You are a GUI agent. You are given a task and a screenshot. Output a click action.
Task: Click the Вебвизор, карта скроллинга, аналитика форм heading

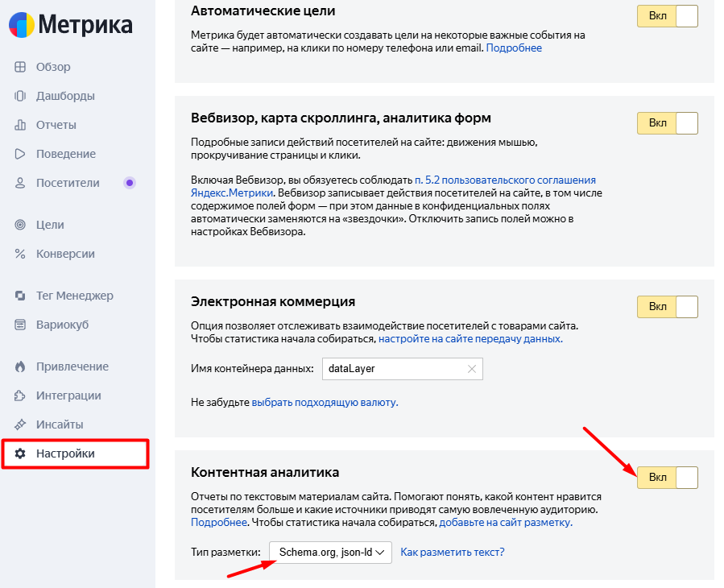(341, 118)
